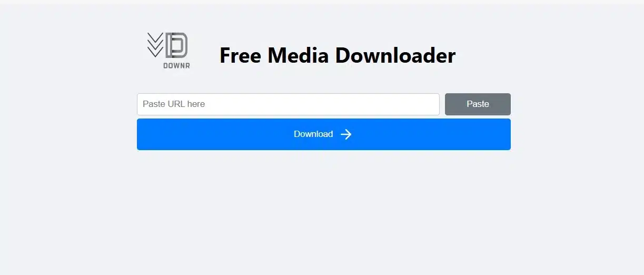Start the download with the blue button
This screenshot has height=275, width=644.
coord(323,134)
